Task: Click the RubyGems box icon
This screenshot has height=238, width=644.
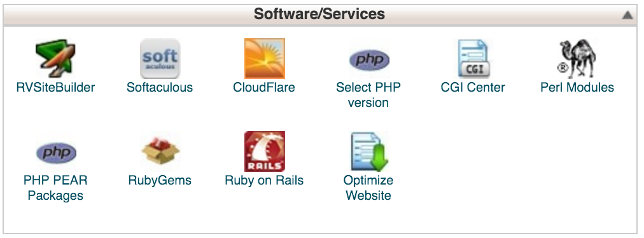Action: [160, 151]
